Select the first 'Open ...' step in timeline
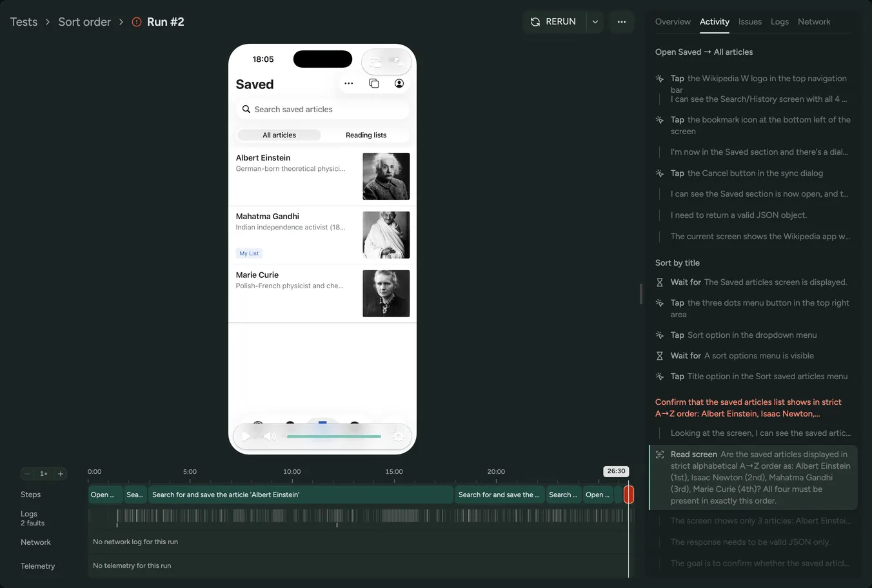Viewport: 872px width, 588px height. coord(106,495)
